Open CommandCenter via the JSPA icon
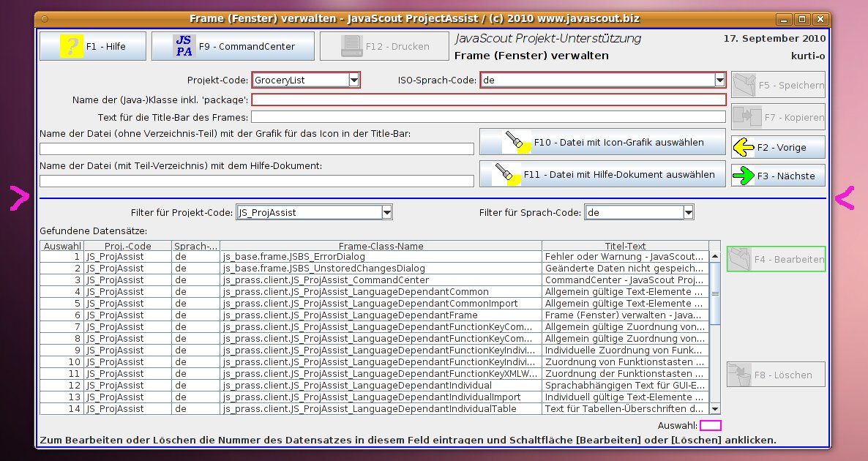 tap(184, 46)
